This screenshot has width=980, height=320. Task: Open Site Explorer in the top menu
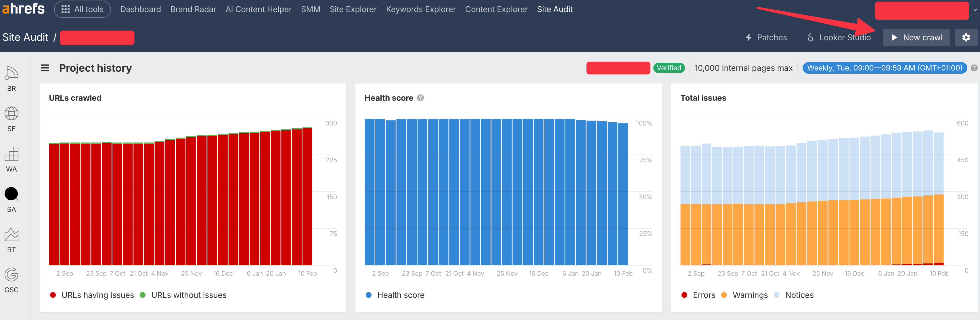pyautogui.click(x=353, y=9)
